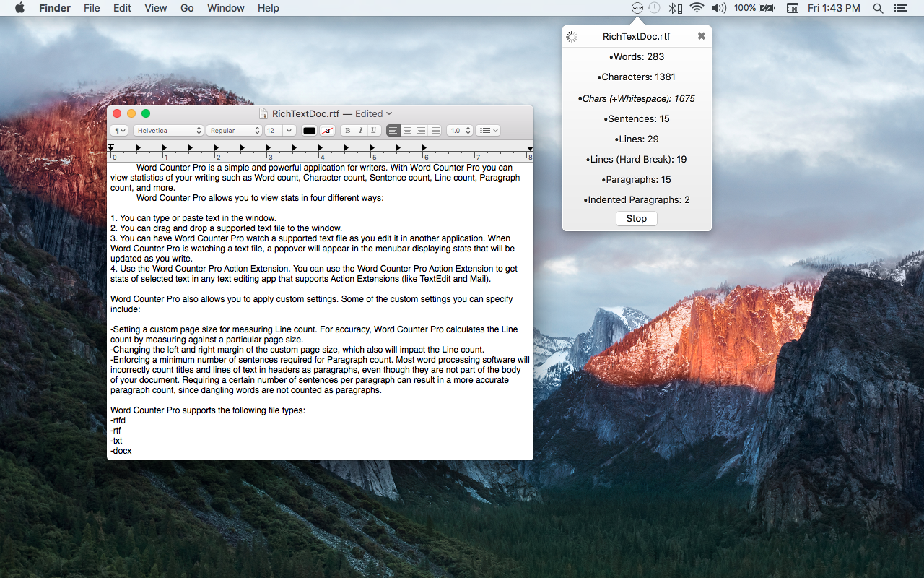This screenshot has height=578, width=924.
Task: Click the first-line indent marker on ruler
Action: pyautogui.click(x=110, y=146)
